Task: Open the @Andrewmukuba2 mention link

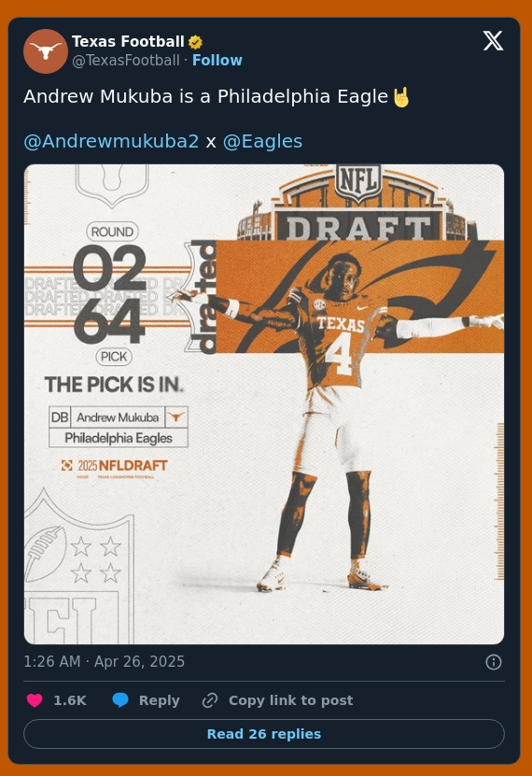Action: click(x=111, y=142)
